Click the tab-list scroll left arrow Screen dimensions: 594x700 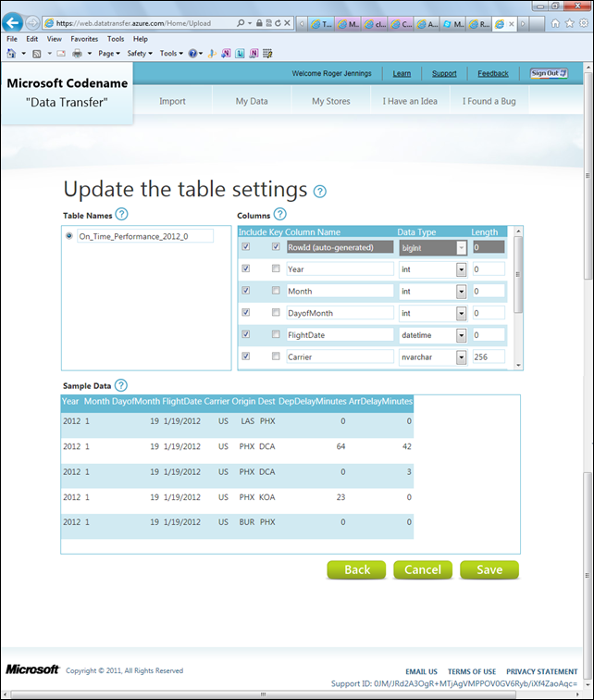[x=302, y=24]
